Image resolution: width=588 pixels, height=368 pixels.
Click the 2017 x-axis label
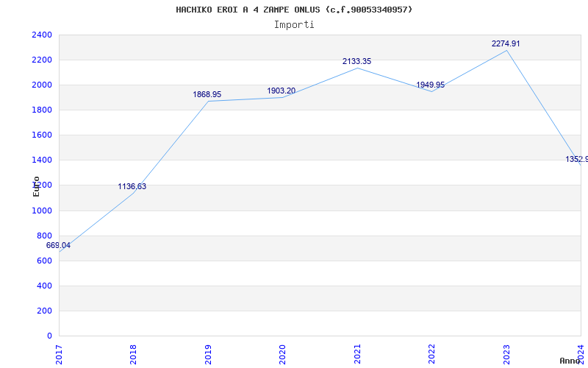coord(59,355)
